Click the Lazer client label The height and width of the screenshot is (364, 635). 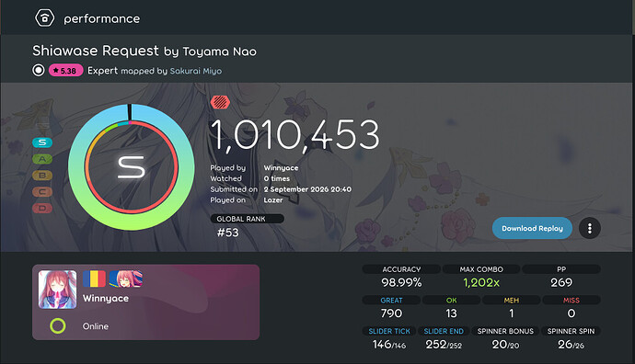(x=273, y=199)
